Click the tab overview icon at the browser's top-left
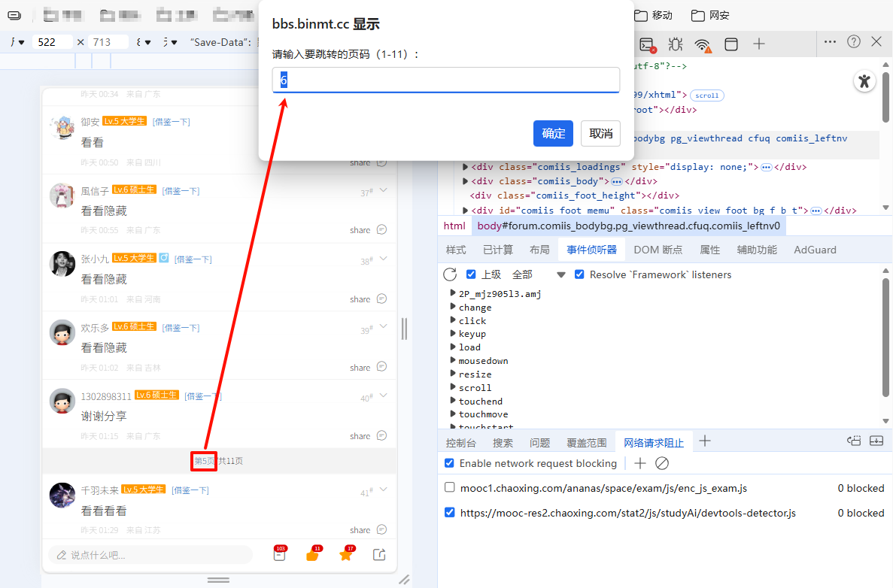Viewport: 893px width, 588px height. (15, 15)
